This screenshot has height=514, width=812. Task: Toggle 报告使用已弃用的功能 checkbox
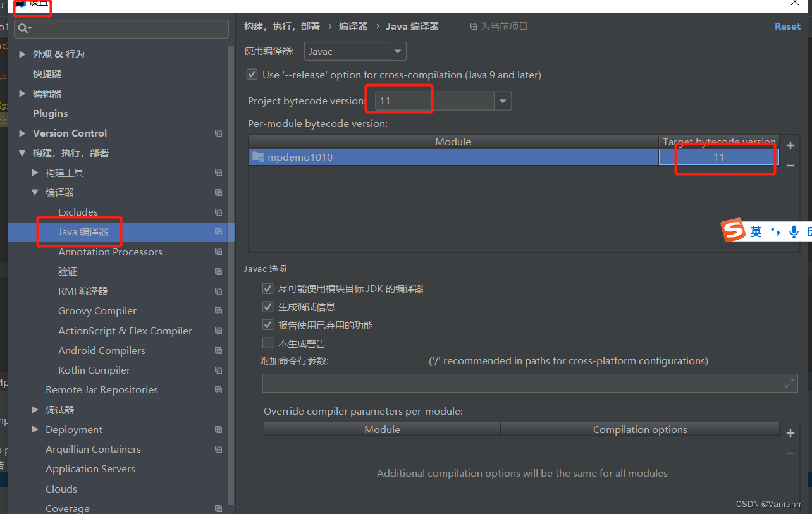click(268, 325)
